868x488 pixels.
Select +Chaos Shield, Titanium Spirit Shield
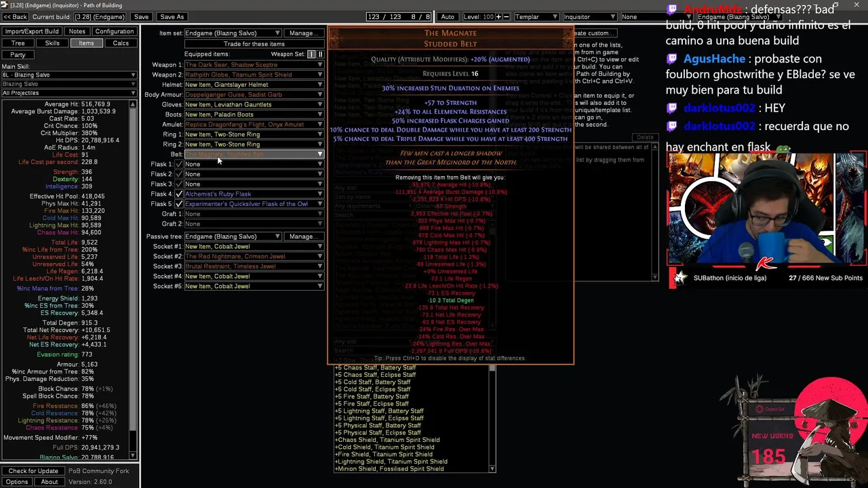click(387, 441)
